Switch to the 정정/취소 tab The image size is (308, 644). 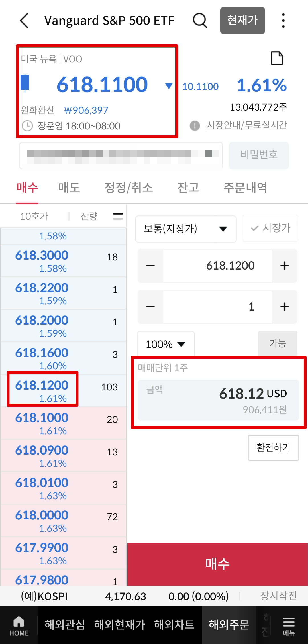(x=129, y=188)
